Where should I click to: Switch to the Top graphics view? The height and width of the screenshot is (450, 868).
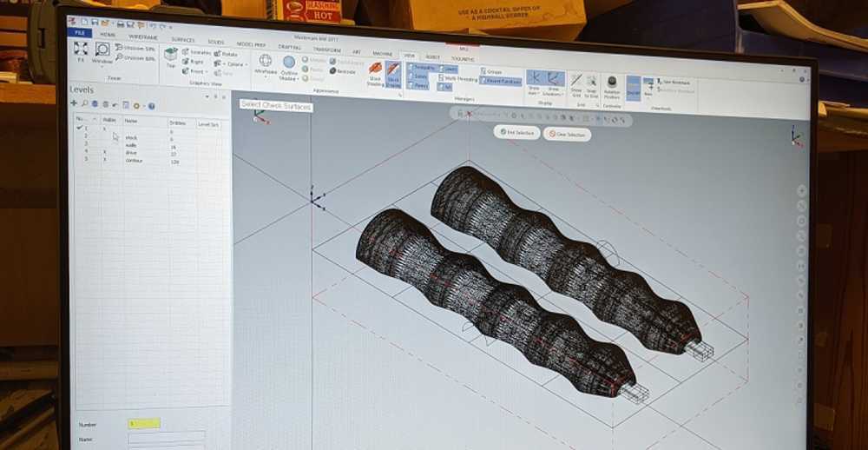171,56
